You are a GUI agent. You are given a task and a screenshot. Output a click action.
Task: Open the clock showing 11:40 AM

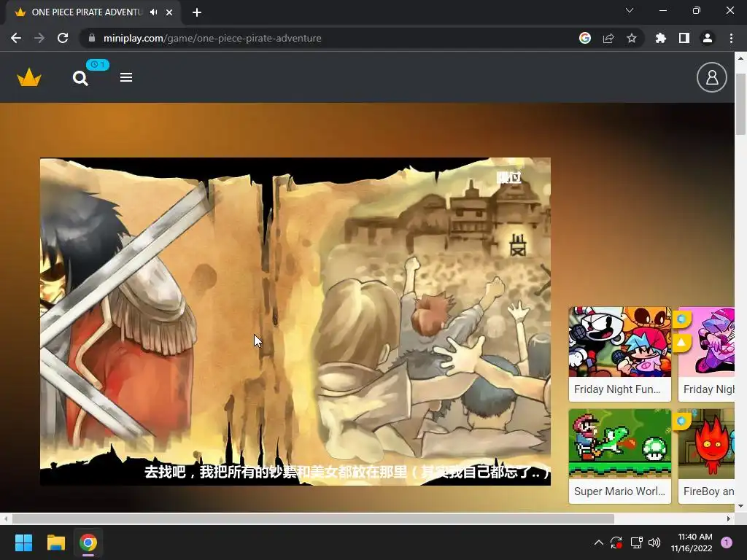[692, 542]
